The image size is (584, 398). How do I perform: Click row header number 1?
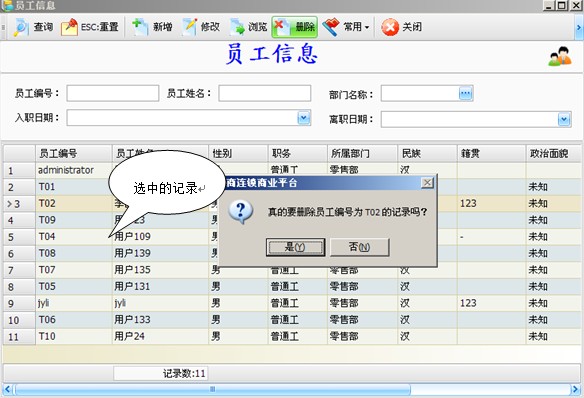(19, 171)
